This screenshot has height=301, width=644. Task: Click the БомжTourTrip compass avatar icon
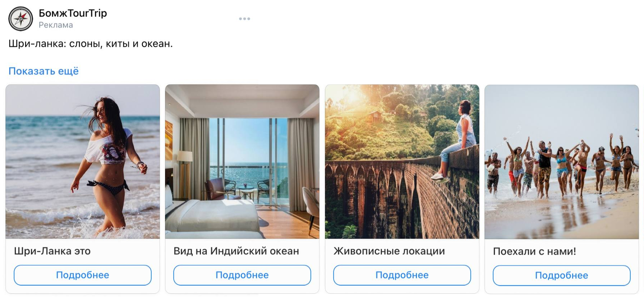tap(21, 19)
